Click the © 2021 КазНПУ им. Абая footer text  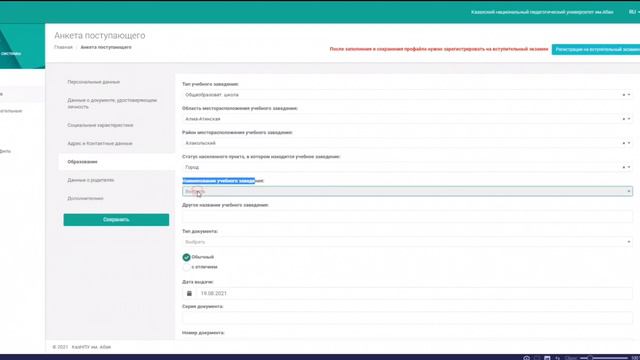click(82, 347)
